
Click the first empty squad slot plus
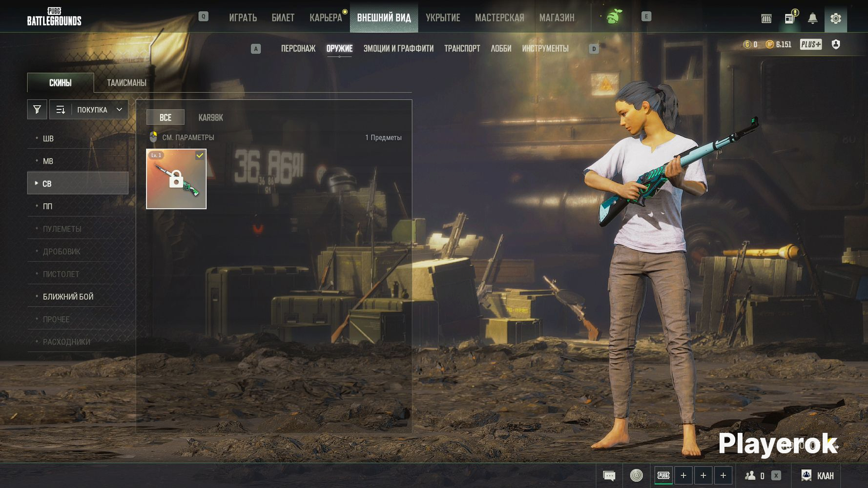coord(683,475)
